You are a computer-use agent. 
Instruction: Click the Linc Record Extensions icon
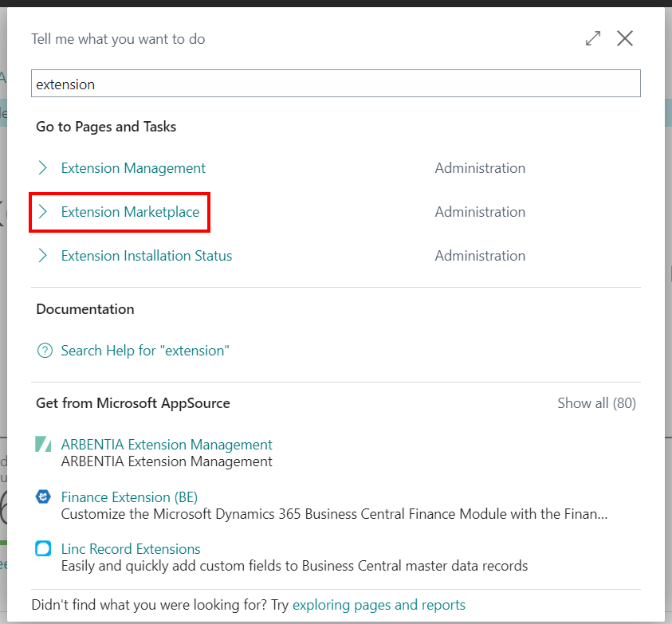43,548
